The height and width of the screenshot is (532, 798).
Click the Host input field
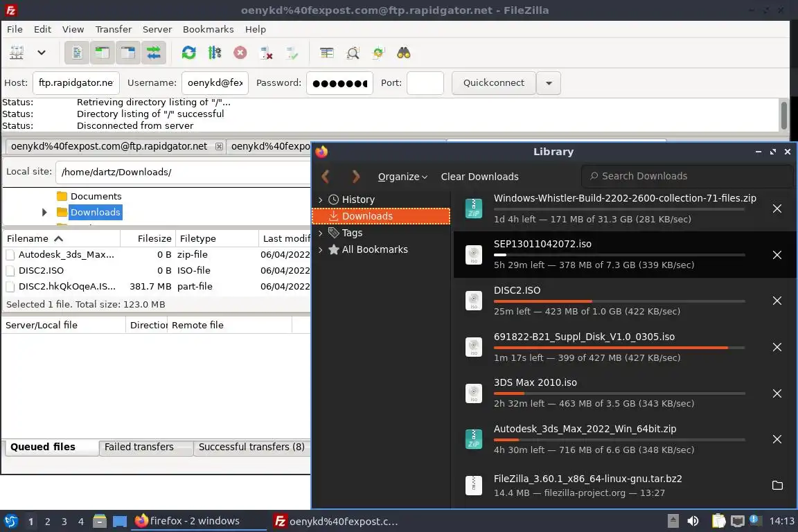(76, 83)
